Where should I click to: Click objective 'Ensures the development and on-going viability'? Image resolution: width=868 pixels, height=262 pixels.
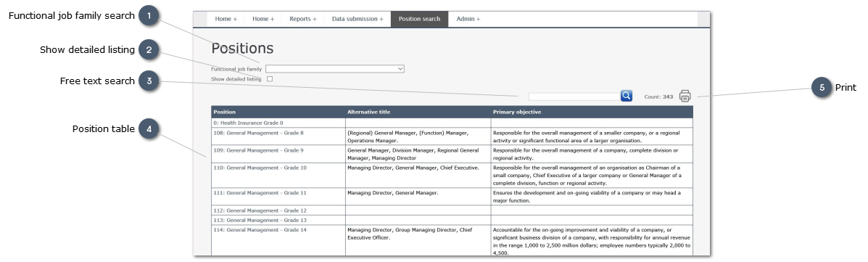tap(587, 197)
